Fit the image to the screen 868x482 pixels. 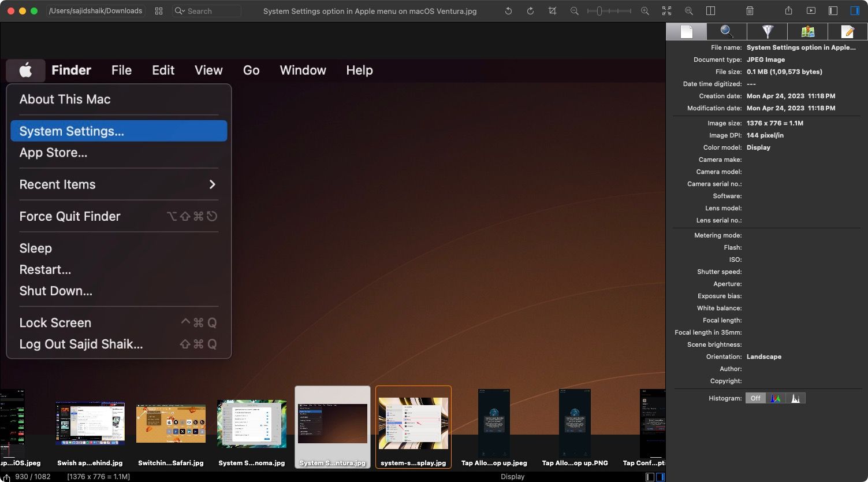666,10
